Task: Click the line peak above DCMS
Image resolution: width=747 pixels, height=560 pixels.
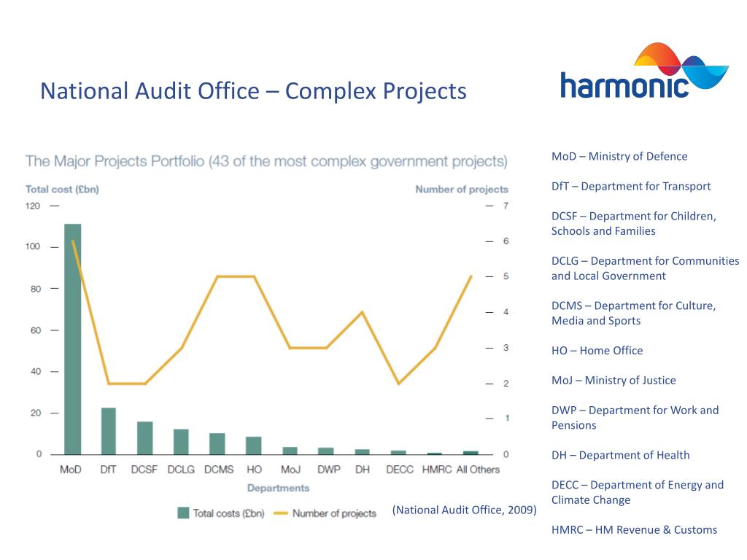Action: point(217,276)
